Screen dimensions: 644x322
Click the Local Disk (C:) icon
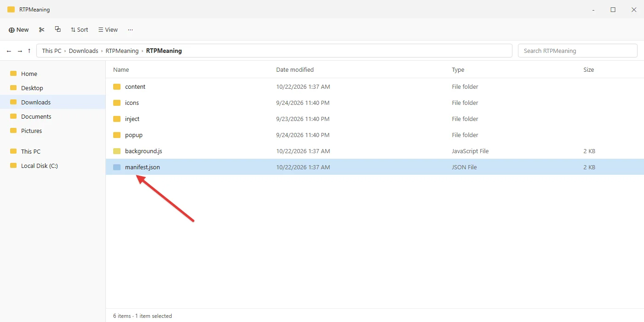tap(13, 166)
